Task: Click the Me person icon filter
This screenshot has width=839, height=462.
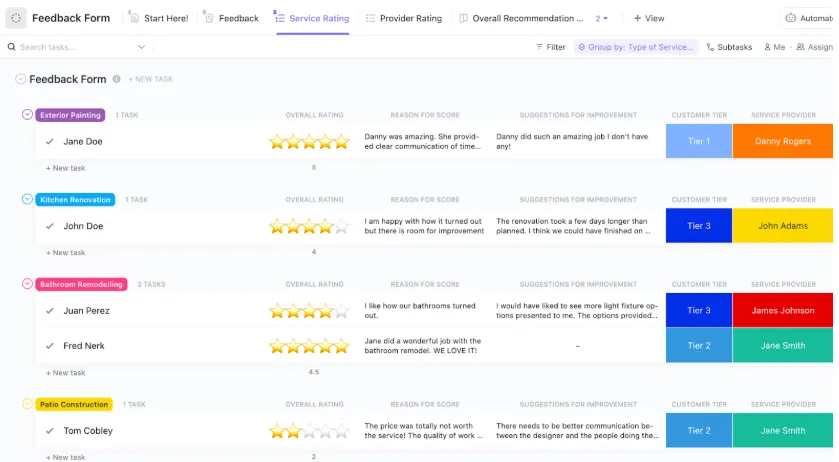Action: point(767,47)
